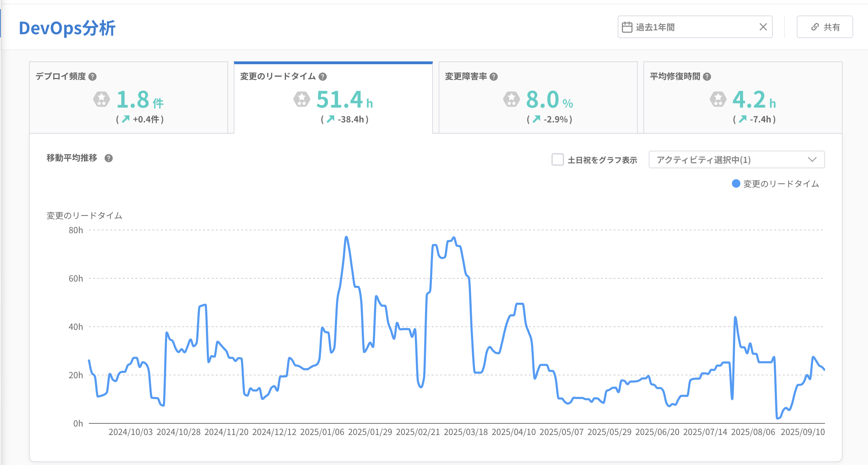Click help icon next to 変更のリードタイム

(x=323, y=77)
